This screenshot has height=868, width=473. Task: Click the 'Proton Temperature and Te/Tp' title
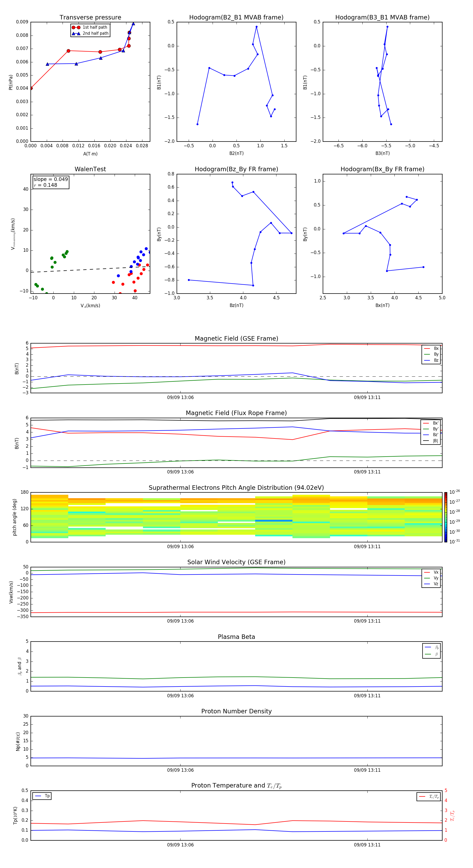point(236,785)
